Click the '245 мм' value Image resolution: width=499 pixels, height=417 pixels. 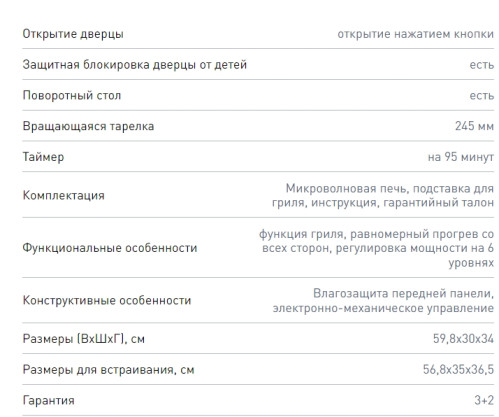point(474,126)
